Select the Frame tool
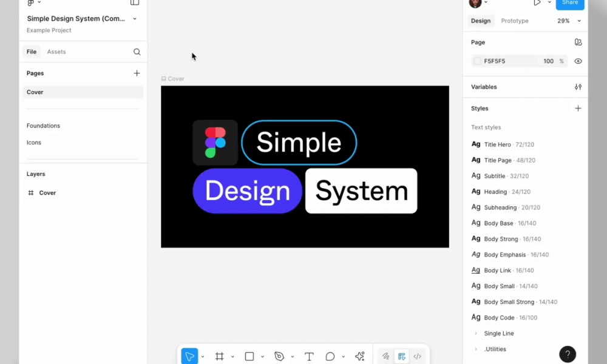 tap(220, 356)
